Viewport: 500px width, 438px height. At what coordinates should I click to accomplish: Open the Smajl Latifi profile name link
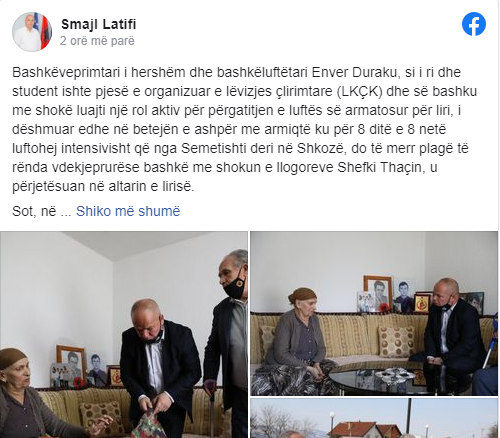pos(99,24)
